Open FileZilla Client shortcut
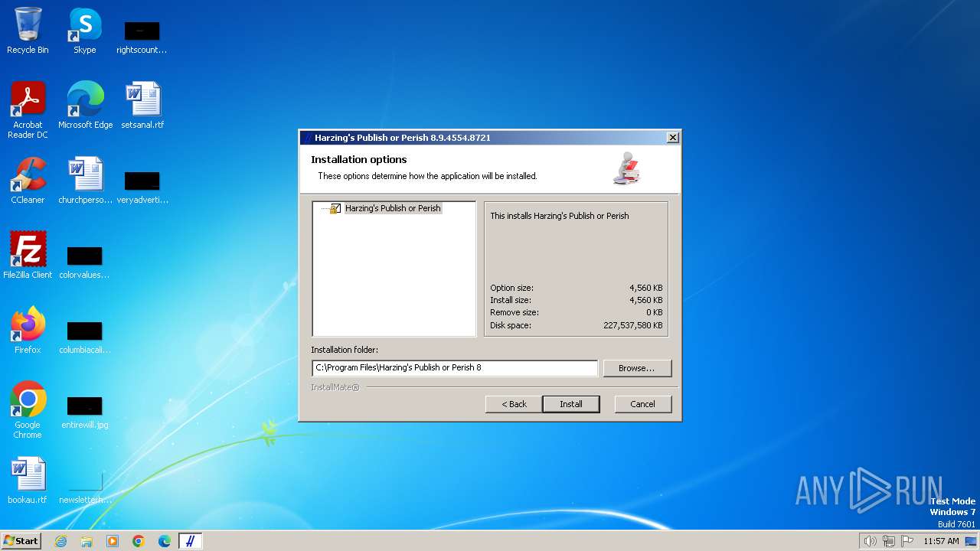Viewport: 980px width, 551px height. click(28, 256)
